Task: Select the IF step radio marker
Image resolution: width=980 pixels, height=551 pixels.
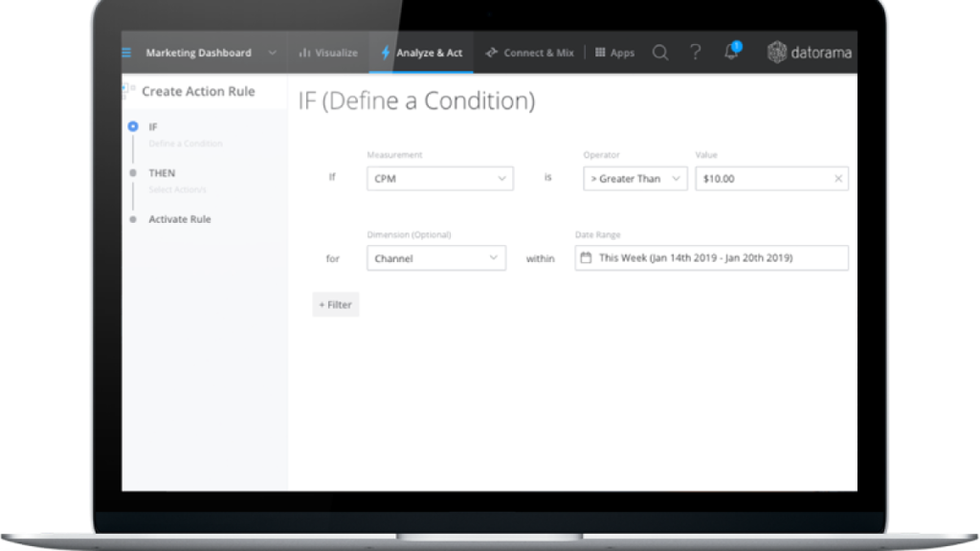Action: tap(133, 126)
